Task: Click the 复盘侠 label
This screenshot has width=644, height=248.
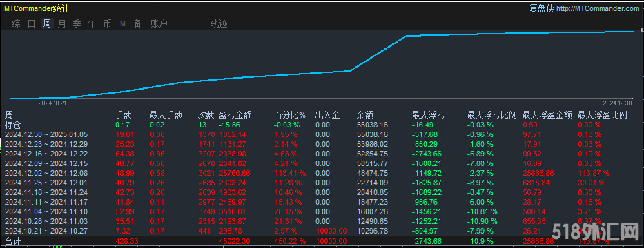Action: coord(541,8)
